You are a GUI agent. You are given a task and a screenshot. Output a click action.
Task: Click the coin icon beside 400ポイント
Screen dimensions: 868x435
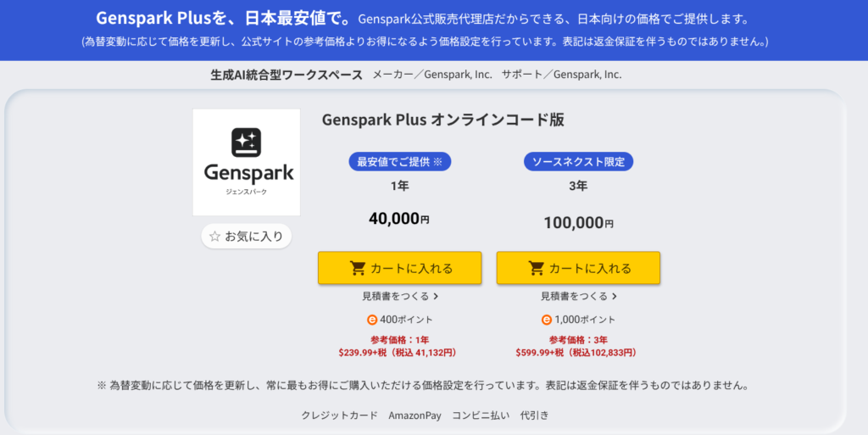coord(372,320)
